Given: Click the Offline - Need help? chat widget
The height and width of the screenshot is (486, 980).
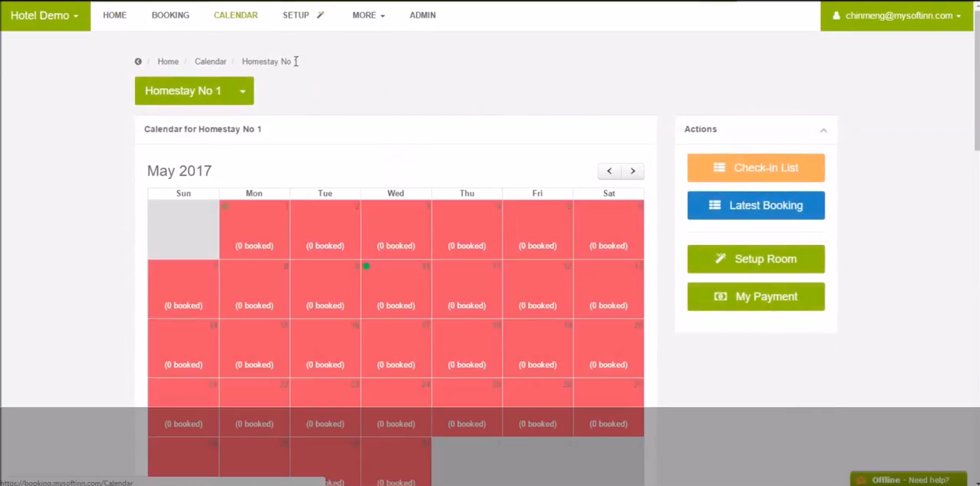Looking at the screenshot, I should click(909, 479).
